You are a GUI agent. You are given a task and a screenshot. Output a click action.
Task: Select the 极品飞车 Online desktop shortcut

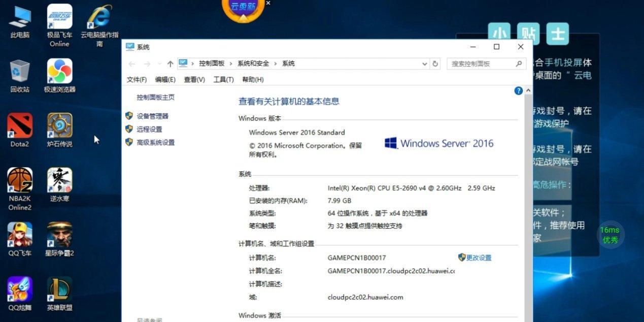59,26
